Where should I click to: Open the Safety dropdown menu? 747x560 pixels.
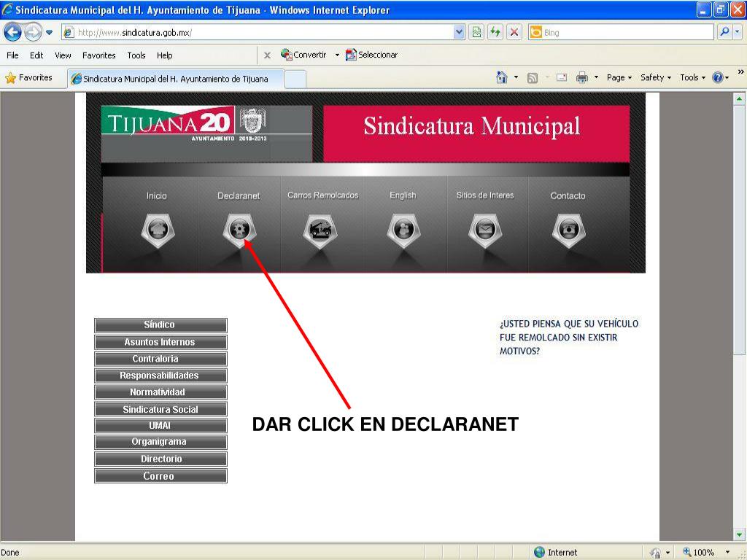click(656, 77)
